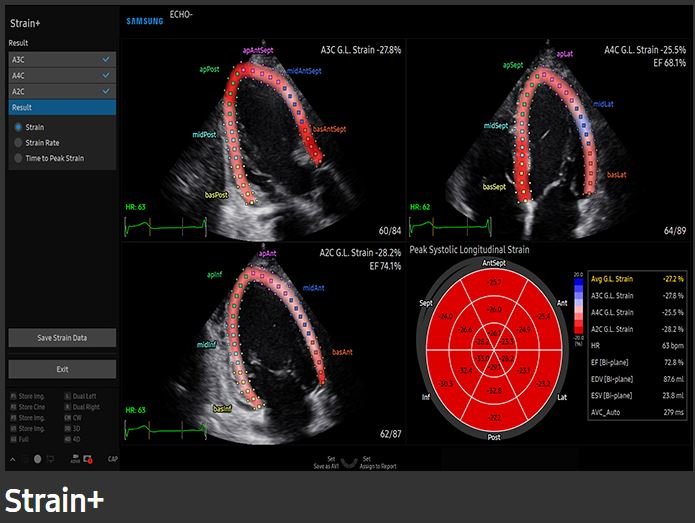Screen dimensions: 695x523
Task: Choose Time to Peak Strain option
Action: 18,158
